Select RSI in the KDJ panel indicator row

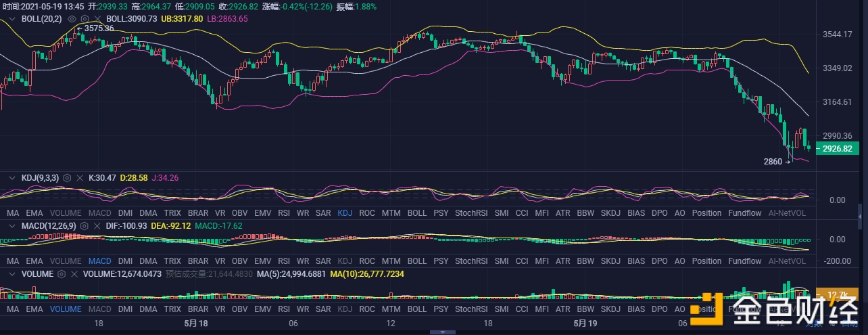pyautogui.click(x=284, y=213)
